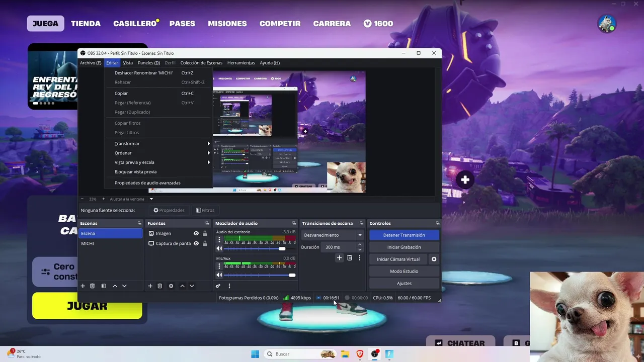Open virtual camera settings gear
This screenshot has height=362, width=644.
point(434,259)
